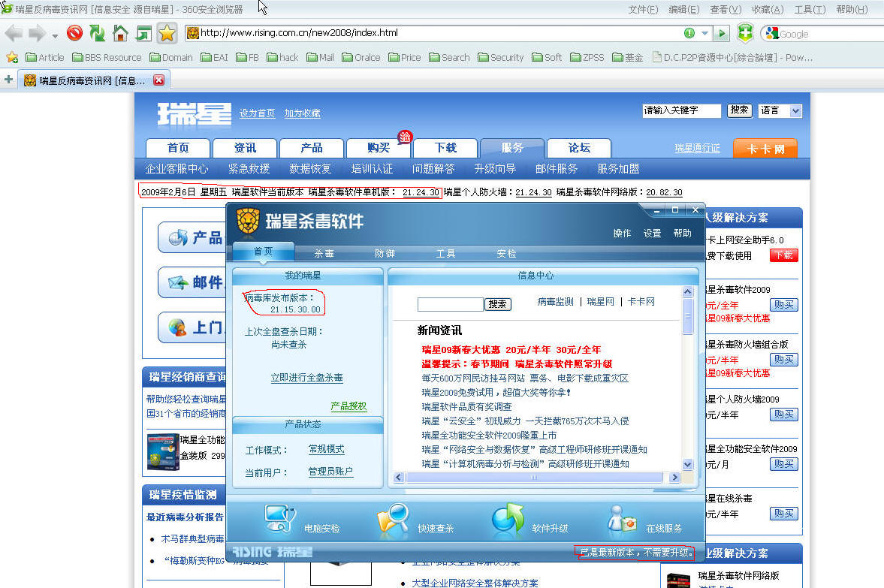884x588 pixels.
Task: Click the yellow star favorites icon
Action: tap(167, 33)
